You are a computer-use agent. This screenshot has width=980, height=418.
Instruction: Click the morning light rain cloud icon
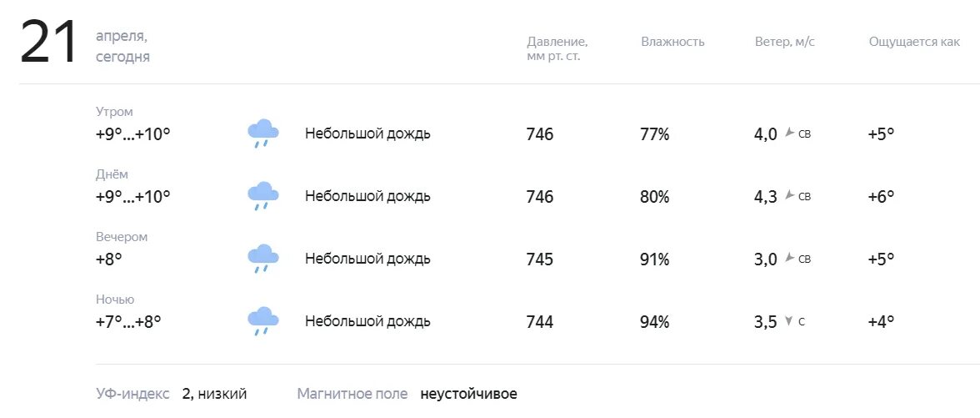point(263,133)
